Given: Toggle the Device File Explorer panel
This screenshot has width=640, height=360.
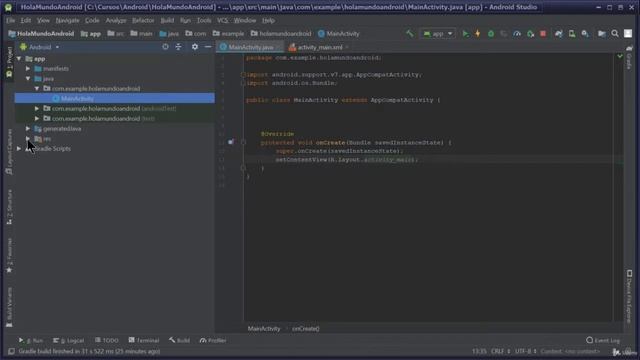Looking at the screenshot, I should [x=629, y=296].
